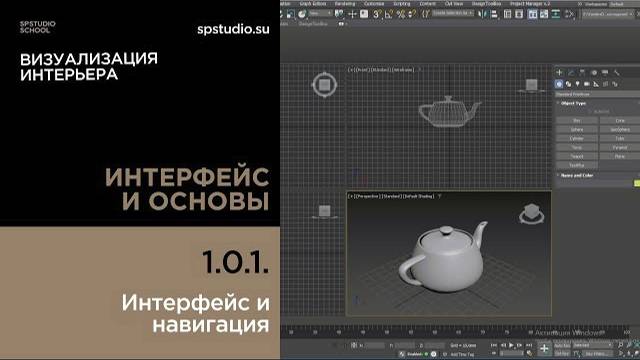Click the Mirror tool icon
This screenshot has width=640, height=360.
482,14
